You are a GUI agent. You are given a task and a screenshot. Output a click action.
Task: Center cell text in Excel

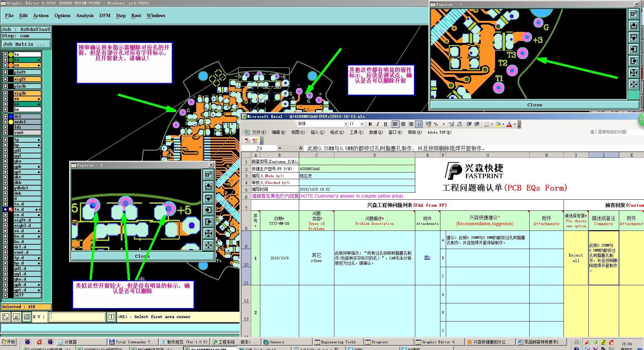click(x=403, y=124)
